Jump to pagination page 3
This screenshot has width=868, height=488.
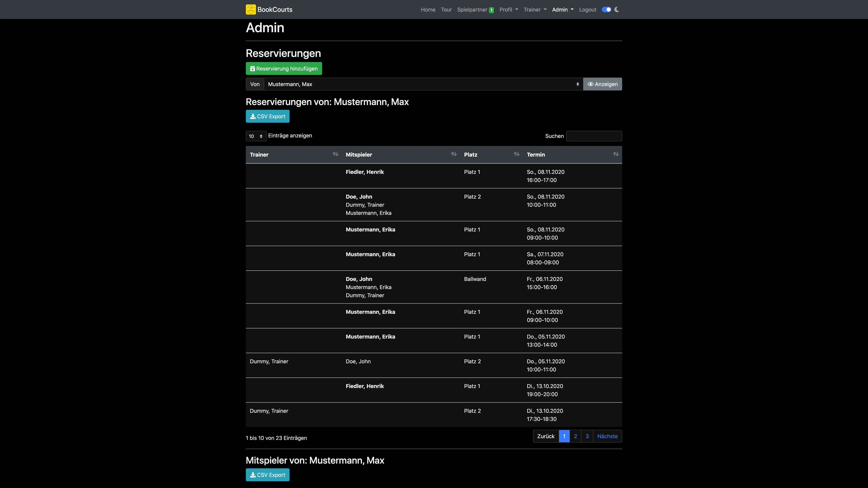click(x=587, y=436)
